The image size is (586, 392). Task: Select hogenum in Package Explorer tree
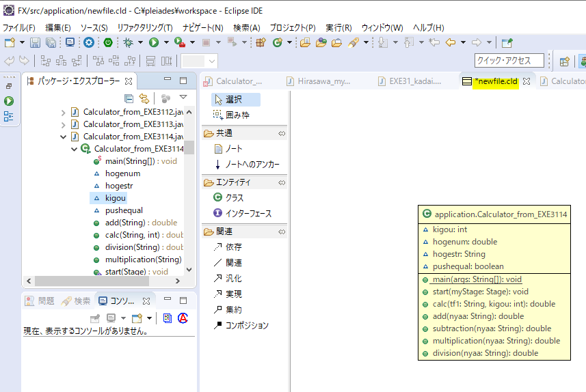(x=122, y=173)
